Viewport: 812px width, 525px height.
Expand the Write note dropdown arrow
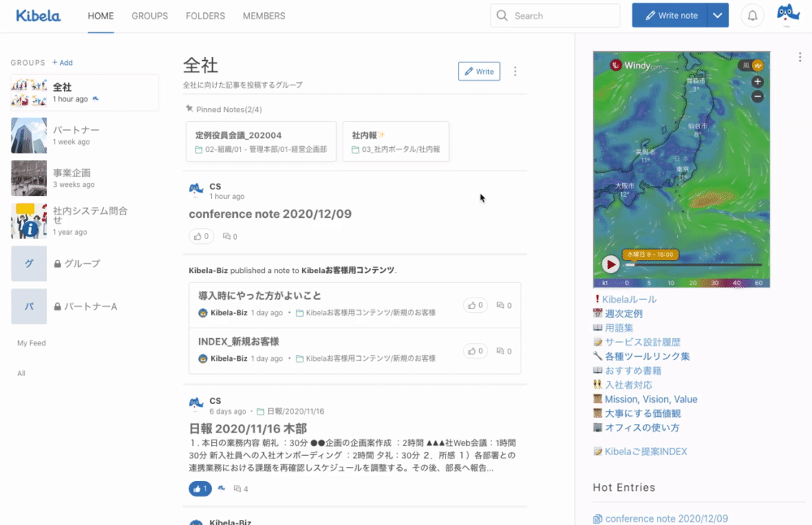(x=717, y=15)
